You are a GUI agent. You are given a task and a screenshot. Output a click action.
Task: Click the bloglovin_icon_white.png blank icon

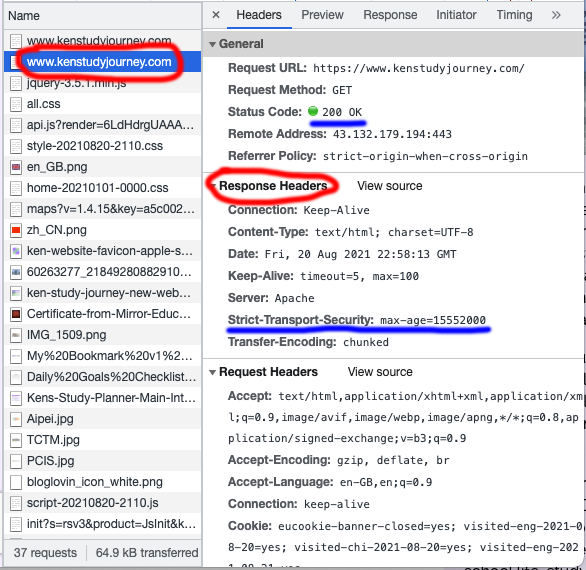pyautogui.click(x=16, y=482)
